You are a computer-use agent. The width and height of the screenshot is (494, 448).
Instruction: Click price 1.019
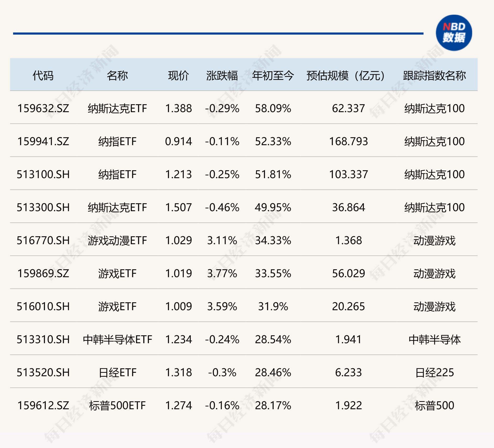(179, 274)
